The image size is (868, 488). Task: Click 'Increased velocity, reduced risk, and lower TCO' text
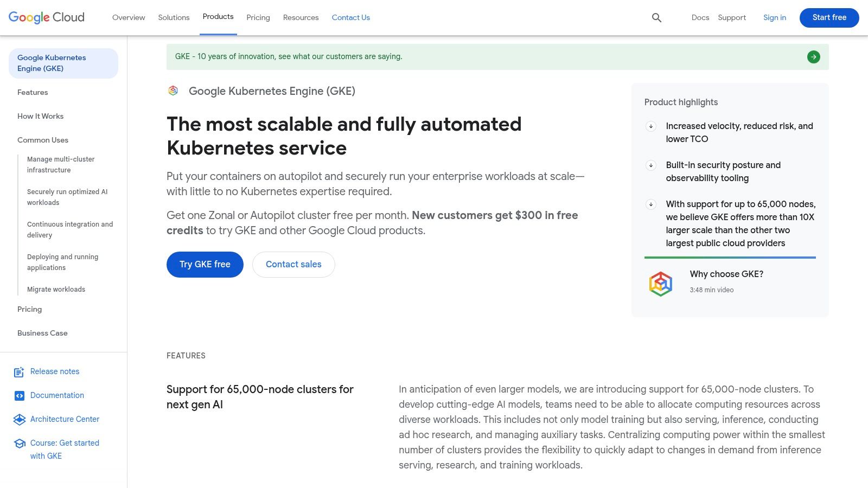click(x=739, y=133)
